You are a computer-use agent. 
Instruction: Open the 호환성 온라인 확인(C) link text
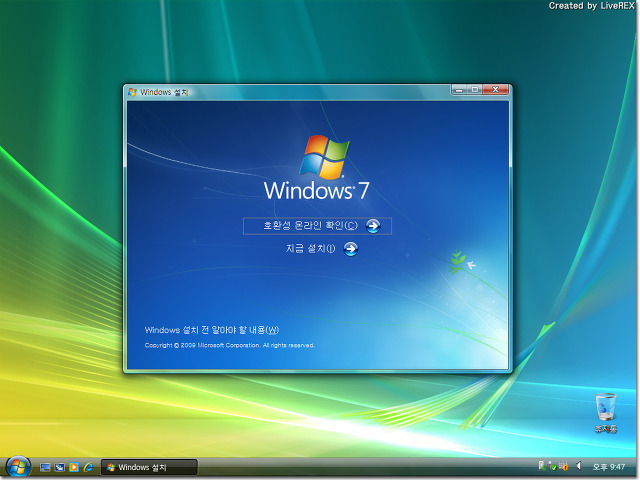pos(310,225)
